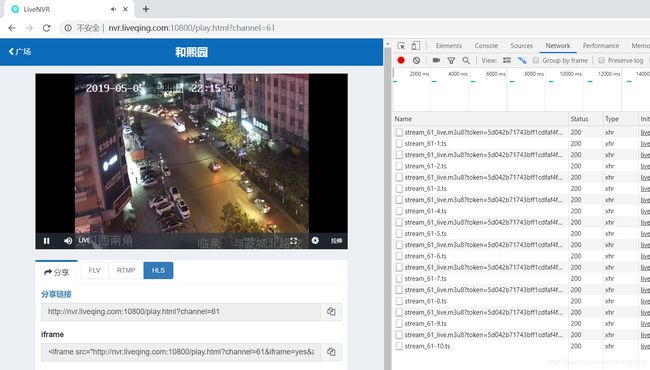650x370 pixels.
Task: Tick the checkbox for stream_61-1.ts
Action: coord(399,143)
